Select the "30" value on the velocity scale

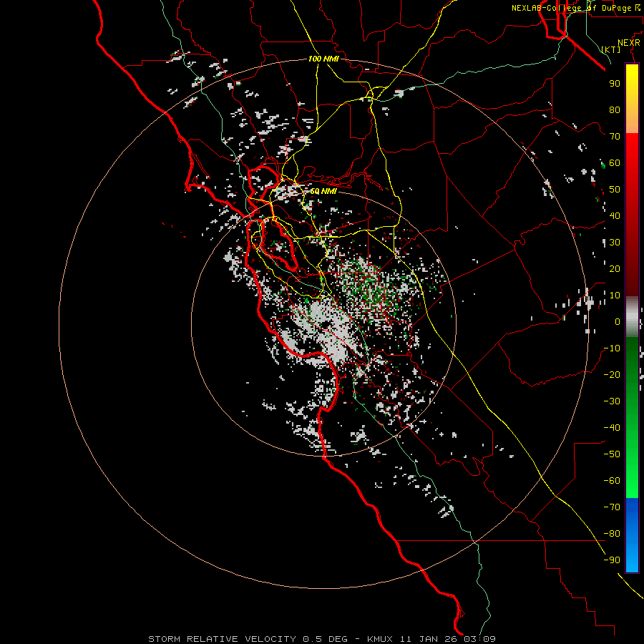pyautogui.click(x=615, y=243)
